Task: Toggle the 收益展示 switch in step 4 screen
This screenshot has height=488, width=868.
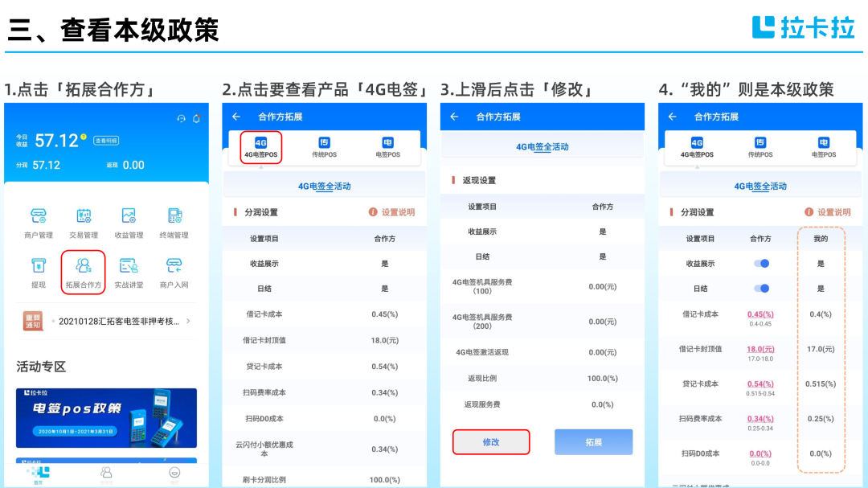Action: coord(761,264)
